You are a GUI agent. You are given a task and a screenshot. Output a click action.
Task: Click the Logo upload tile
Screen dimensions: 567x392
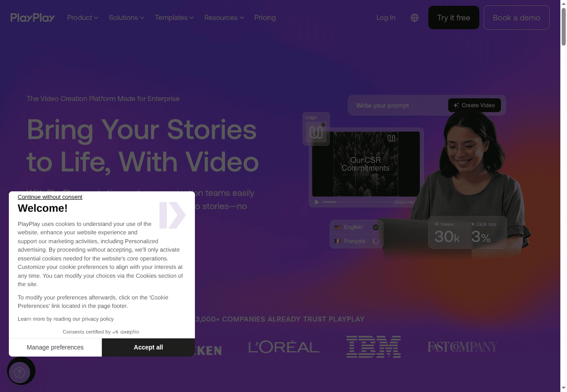(316, 130)
